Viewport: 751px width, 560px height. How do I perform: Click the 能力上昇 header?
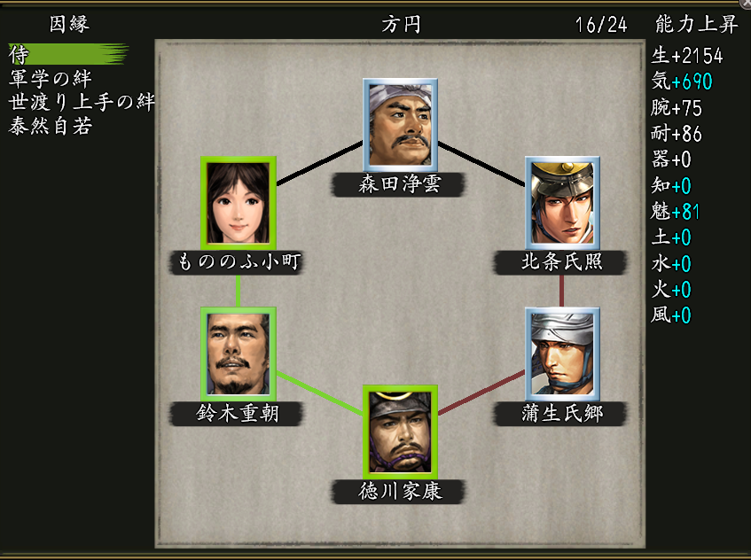pos(696,24)
